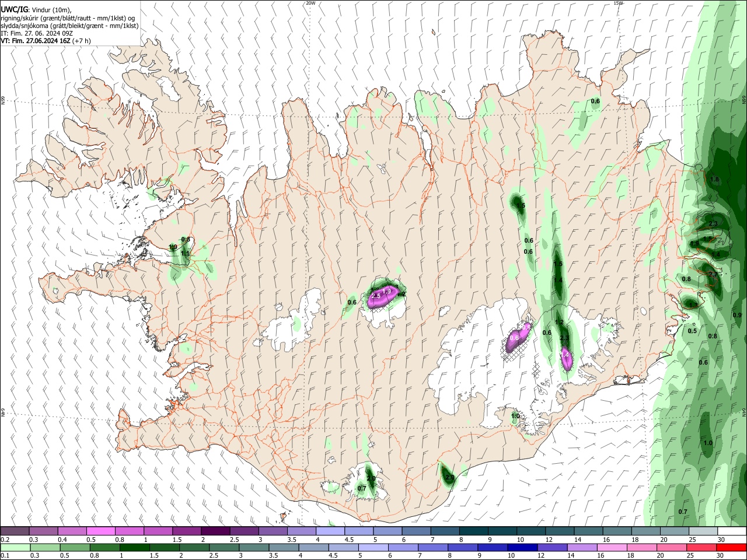
Task: Select the white swatch labeled 30 in top legend row
Action: click(x=731, y=531)
